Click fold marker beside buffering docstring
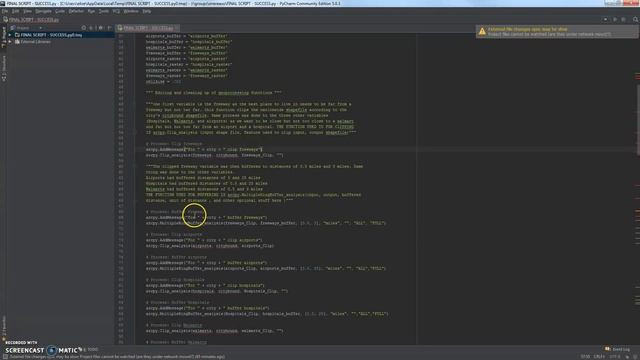The height and width of the screenshot is (360, 640). click(134, 167)
